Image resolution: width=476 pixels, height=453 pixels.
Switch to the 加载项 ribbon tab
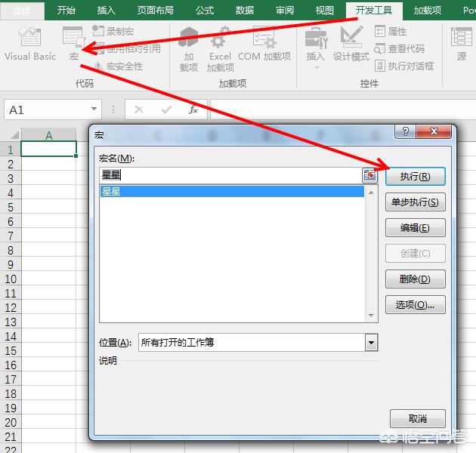pos(428,11)
